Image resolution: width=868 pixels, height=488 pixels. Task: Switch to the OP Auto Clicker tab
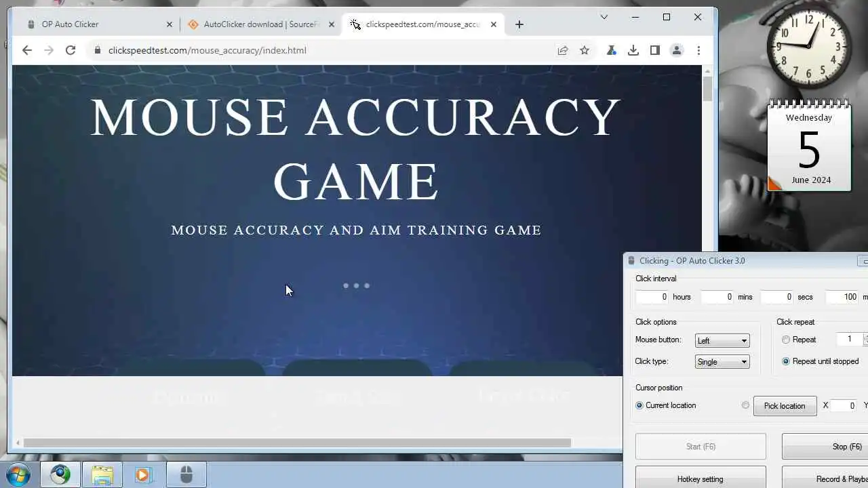pyautogui.click(x=98, y=24)
